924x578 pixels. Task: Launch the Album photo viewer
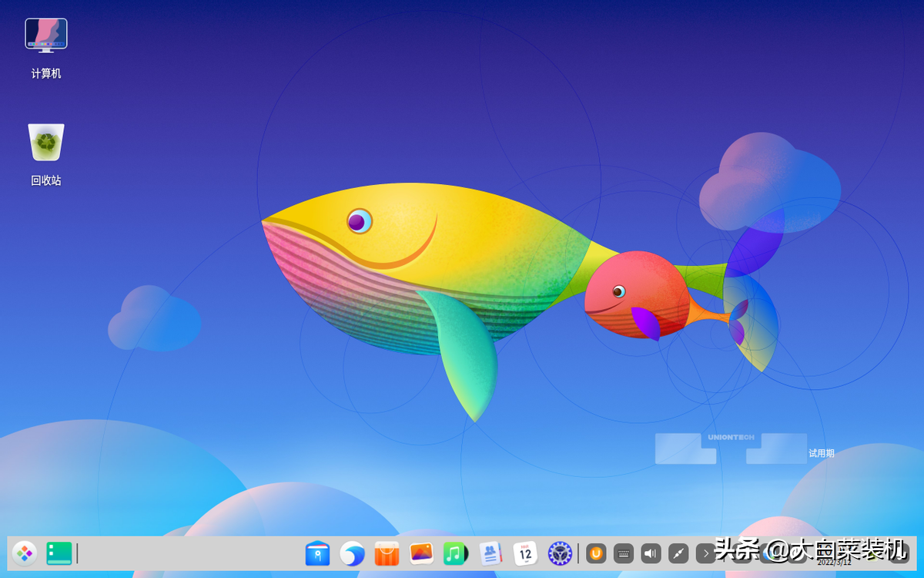[421, 553]
